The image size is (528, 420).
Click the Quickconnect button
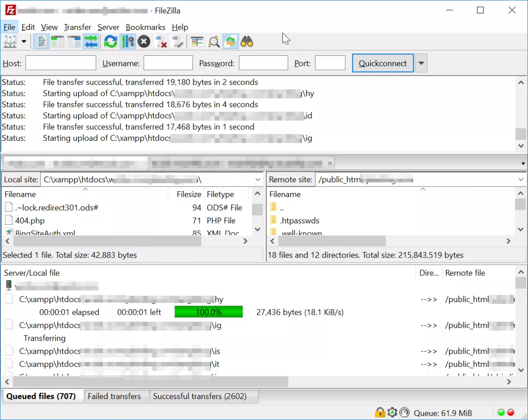pyautogui.click(x=383, y=63)
